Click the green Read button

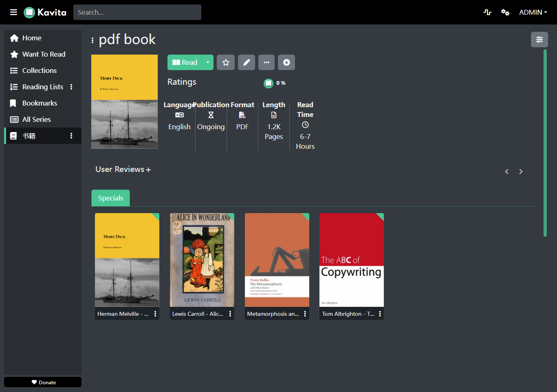pos(185,62)
